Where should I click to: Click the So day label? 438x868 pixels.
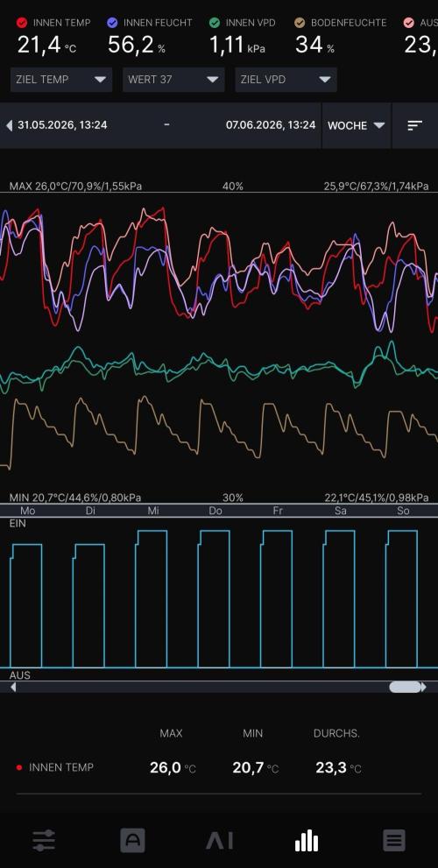[403, 511]
